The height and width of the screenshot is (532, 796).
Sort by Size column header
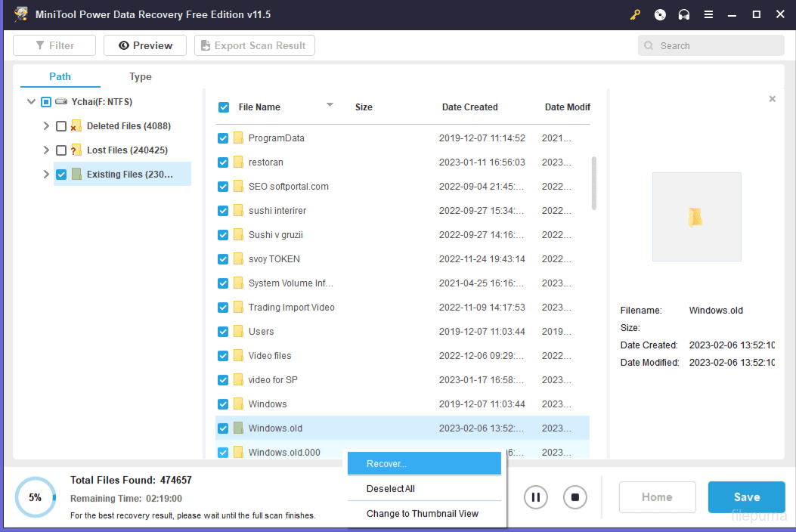click(364, 107)
